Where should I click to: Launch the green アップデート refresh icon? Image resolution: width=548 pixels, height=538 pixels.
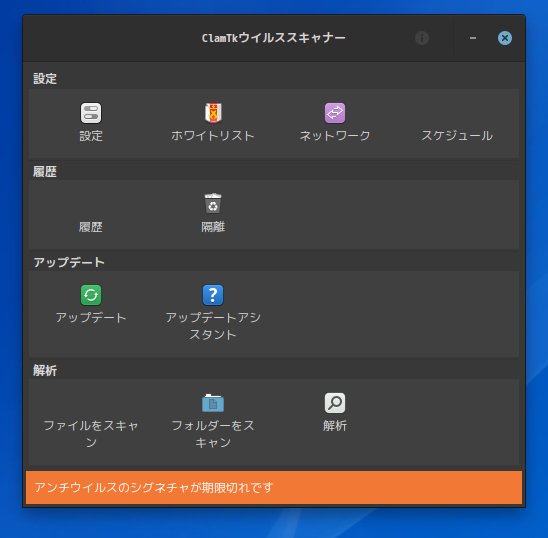click(x=91, y=295)
